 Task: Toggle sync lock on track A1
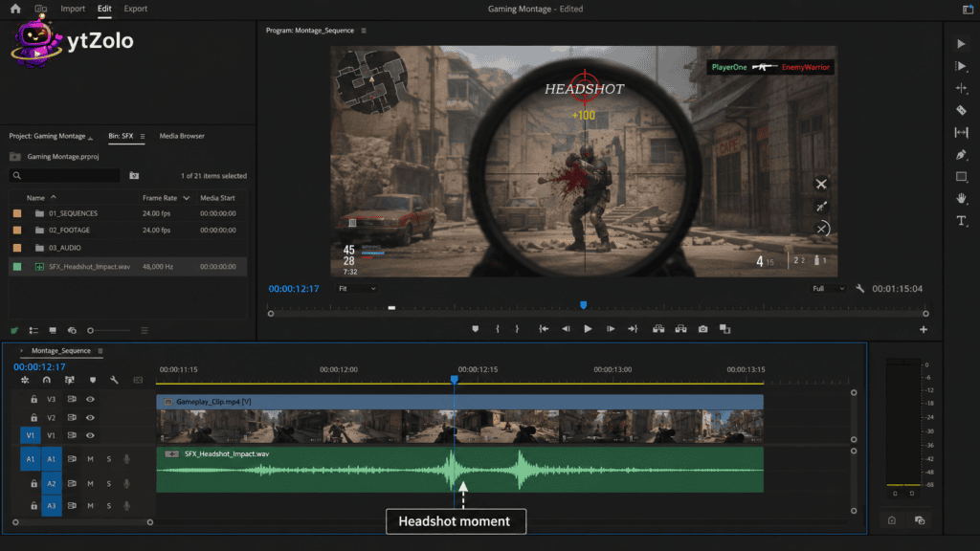(x=72, y=459)
